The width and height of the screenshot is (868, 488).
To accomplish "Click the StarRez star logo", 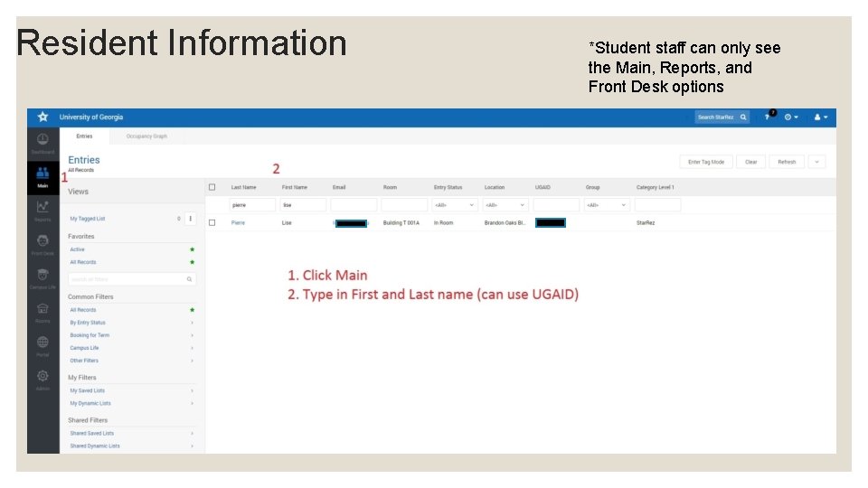I will [x=42, y=117].
